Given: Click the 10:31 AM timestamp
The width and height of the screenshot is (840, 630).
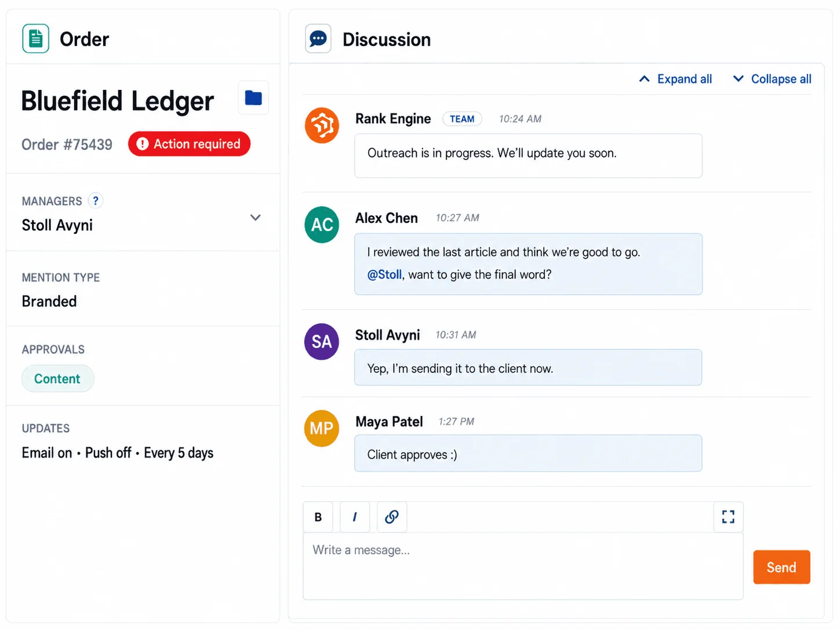Looking at the screenshot, I should (456, 335).
